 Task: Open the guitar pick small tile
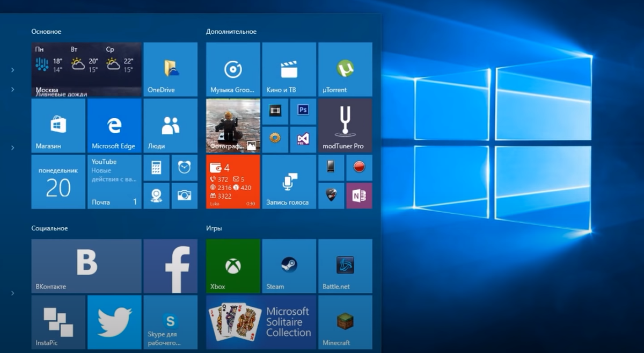pos(331,196)
